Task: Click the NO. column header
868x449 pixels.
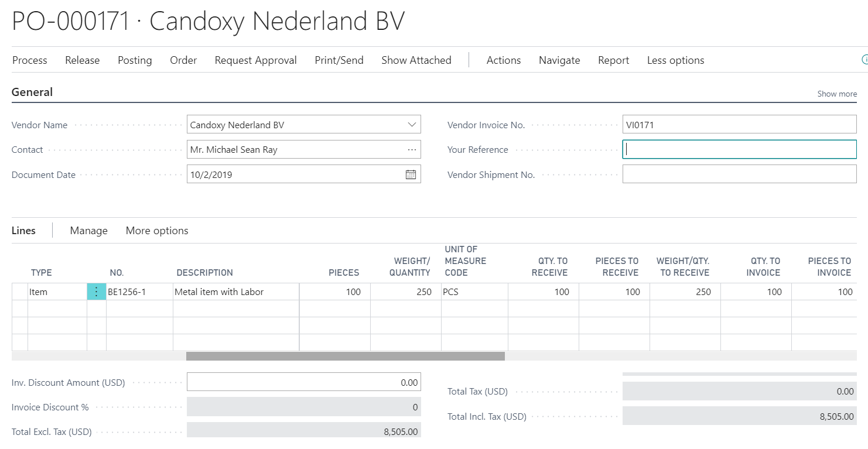Action: [117, 273]
